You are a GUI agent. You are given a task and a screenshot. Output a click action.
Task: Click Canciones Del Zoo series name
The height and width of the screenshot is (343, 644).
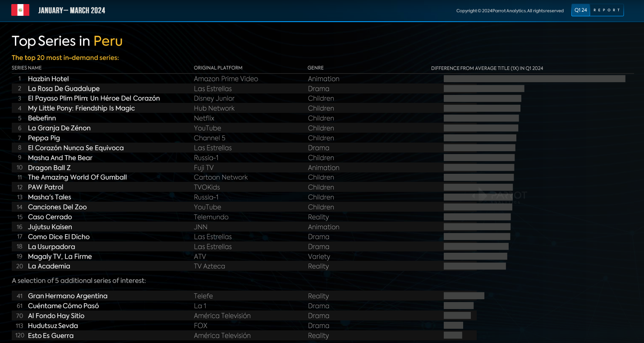(57, 207)
